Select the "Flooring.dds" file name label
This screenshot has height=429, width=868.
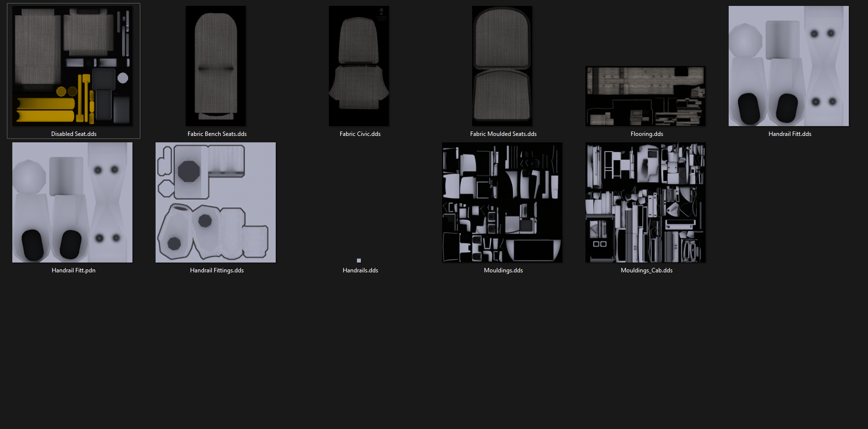tap(646, 134)
